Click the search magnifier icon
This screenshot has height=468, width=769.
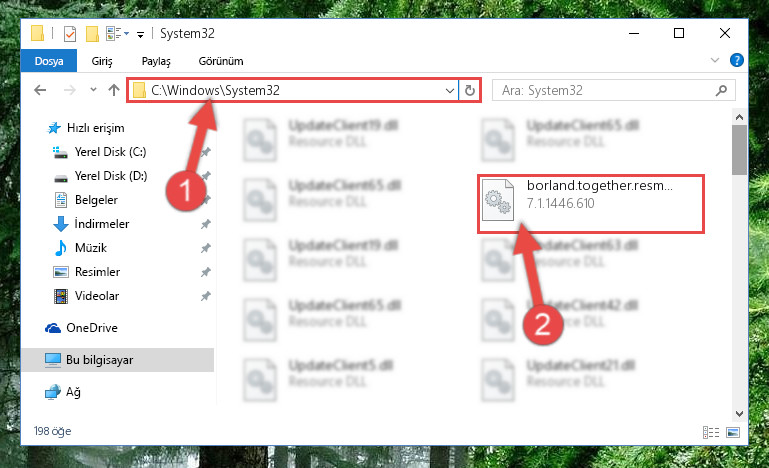[x=721, y=90]
